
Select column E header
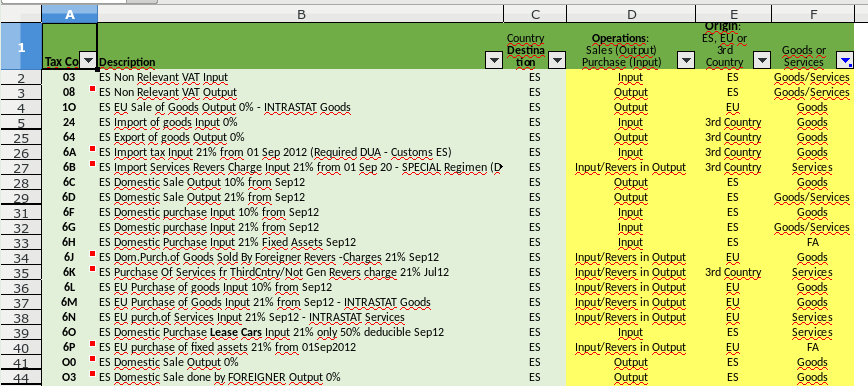pos(733,14)
